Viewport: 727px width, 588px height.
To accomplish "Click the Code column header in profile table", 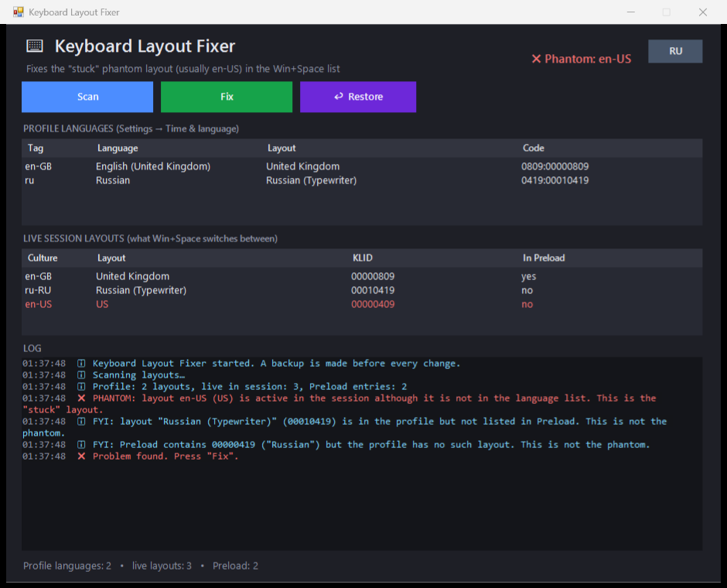I will tap(534, 148).
